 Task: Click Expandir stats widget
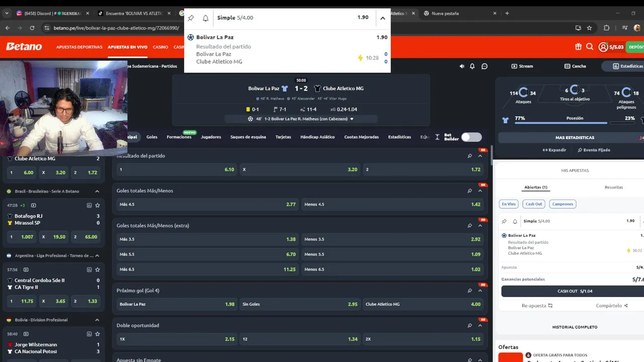pyautogui.click(x=554, y=150)
